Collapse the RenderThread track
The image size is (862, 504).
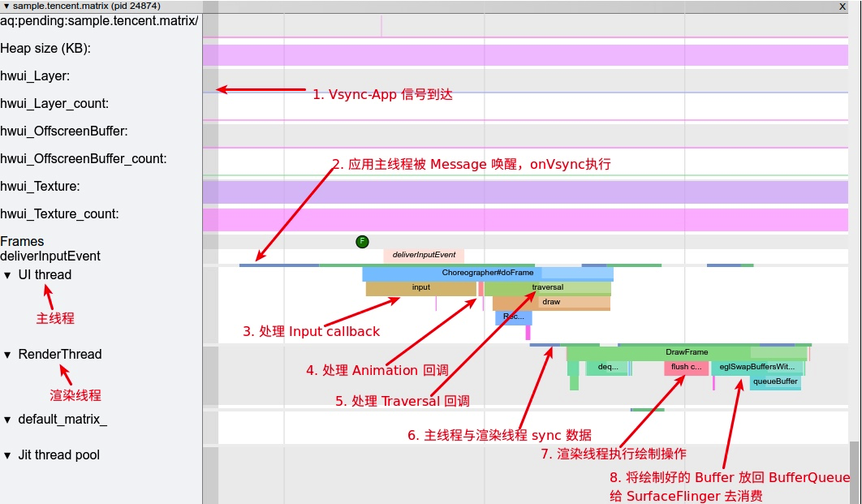[x=8, y=354]
